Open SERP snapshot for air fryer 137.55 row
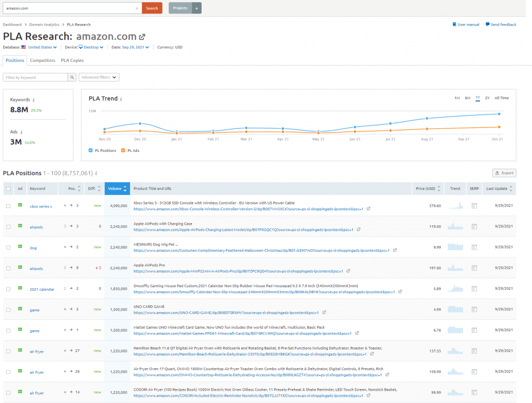 click(x=474, y=350)
